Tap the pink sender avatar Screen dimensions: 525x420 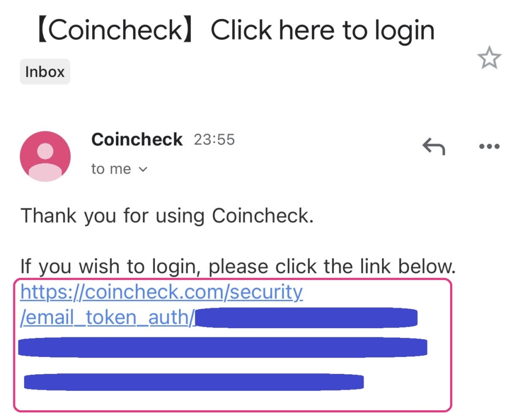click(45, 156)
